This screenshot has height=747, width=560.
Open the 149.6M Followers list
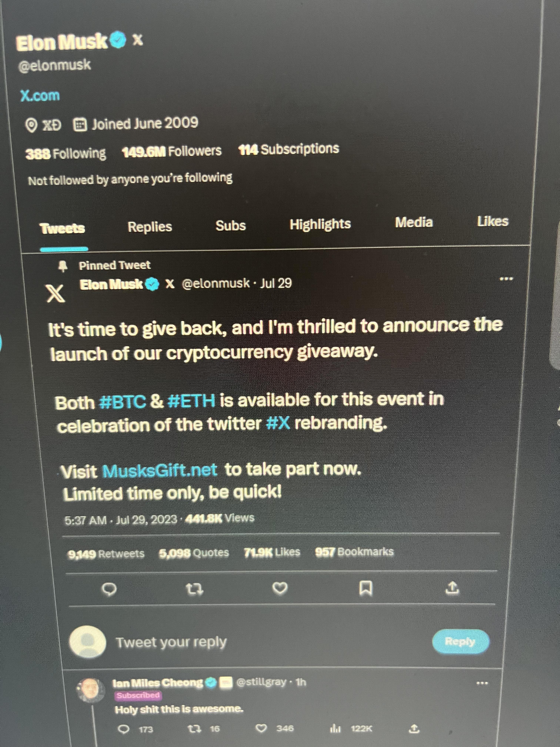[x=171, y=151]
